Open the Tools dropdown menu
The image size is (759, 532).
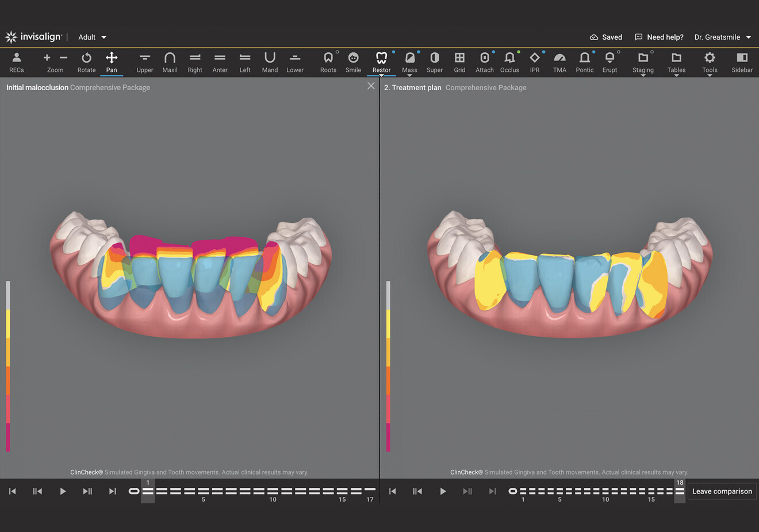click(x=710, y=62)
